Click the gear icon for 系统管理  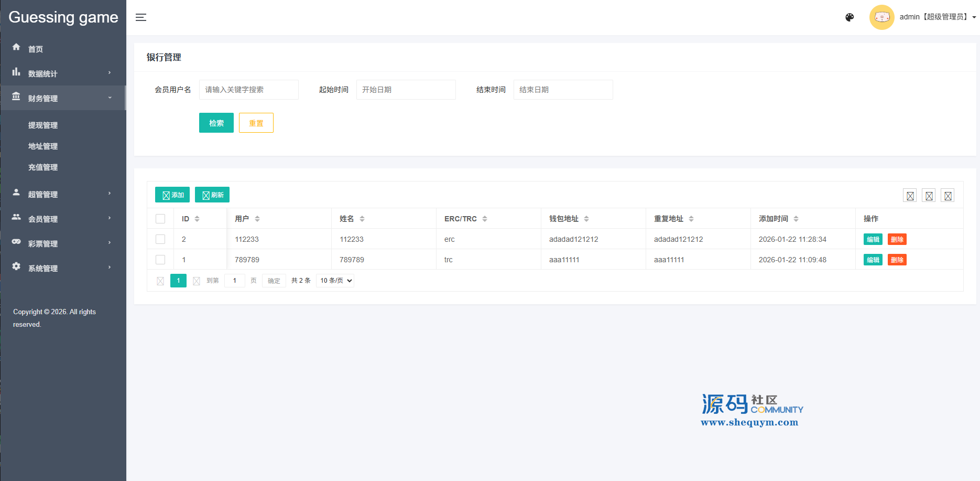[16, 266]
